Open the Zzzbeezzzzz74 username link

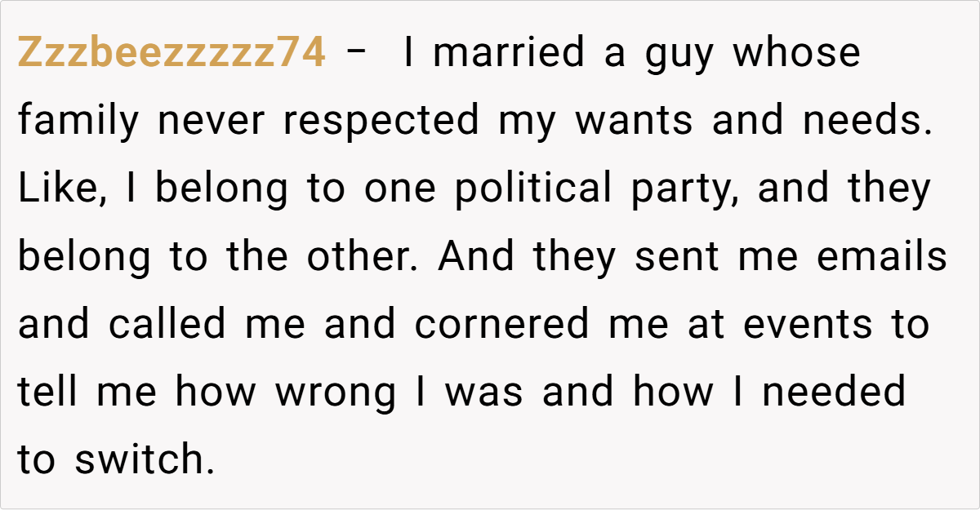click(x=172, y=54)
